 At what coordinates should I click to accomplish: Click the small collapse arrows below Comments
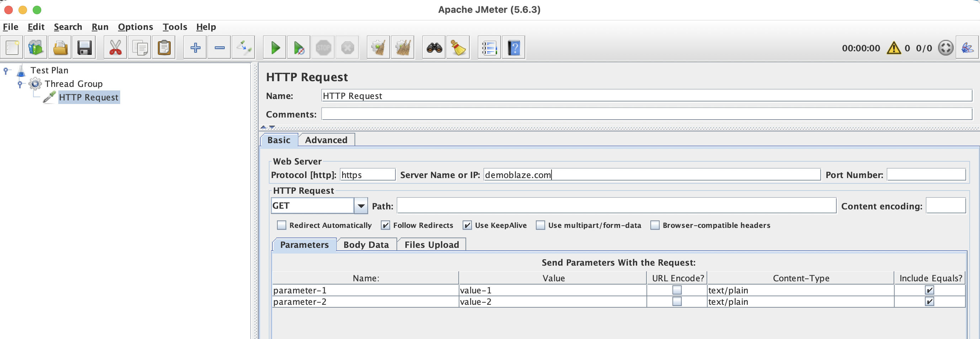(x=268, y=127)
